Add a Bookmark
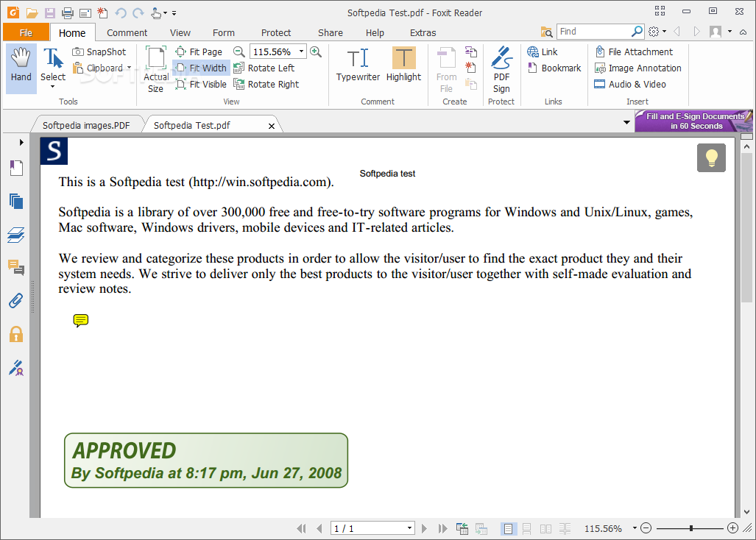Image resolution: width=756 pixels, height=540 pixels. point(554,68)
